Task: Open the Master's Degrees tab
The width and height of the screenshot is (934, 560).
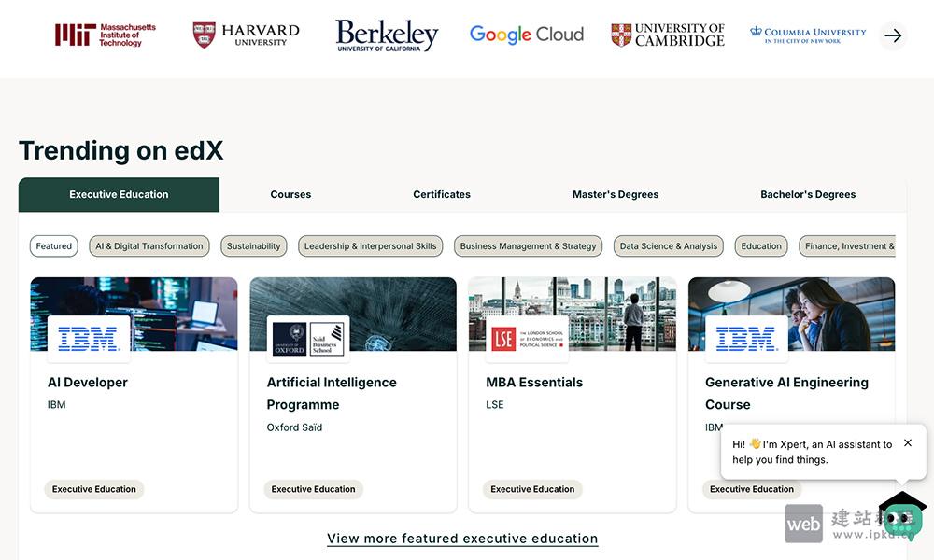Action: 616,194
